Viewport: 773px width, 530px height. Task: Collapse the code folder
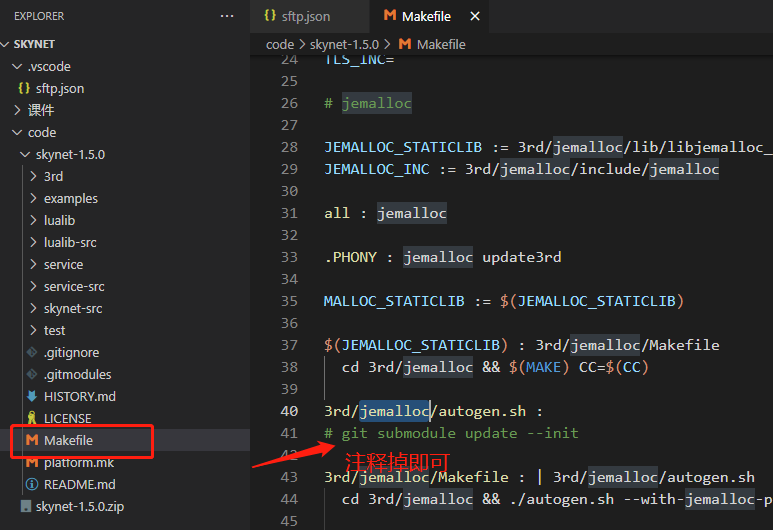coord(17,132)
